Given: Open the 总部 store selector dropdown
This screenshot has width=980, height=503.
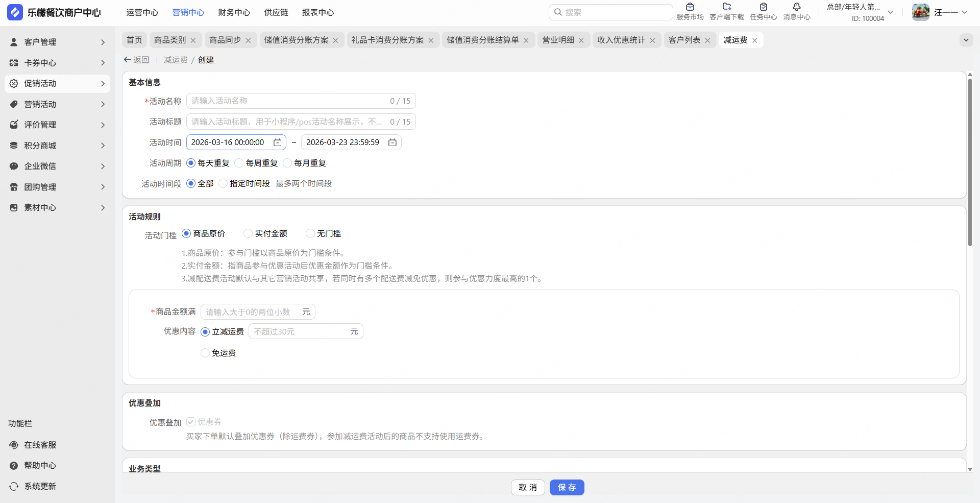Looking at the screenshot, I should [x=891, y=12].
